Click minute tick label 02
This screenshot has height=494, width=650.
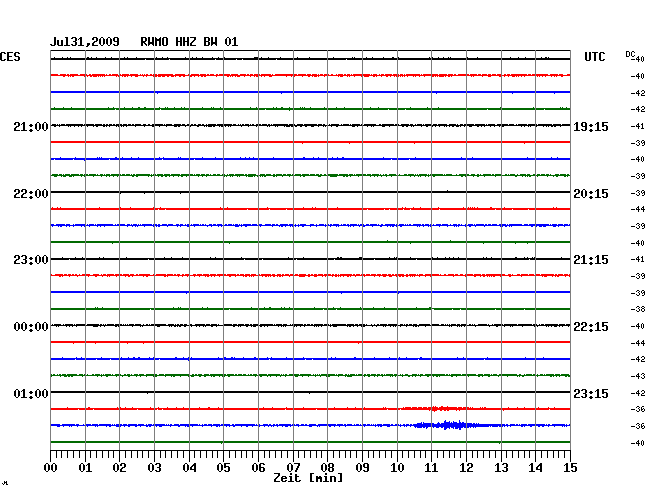(x=119, y=468)
